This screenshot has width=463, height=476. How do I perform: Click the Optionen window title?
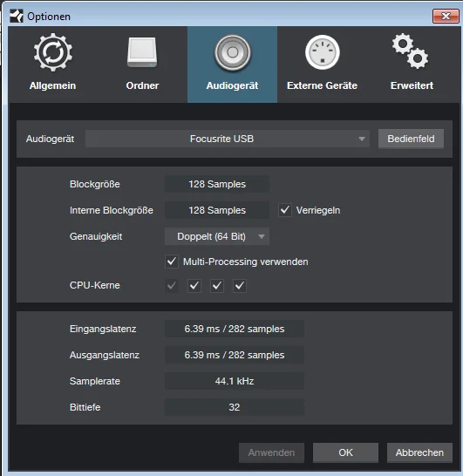click(49, 17)
